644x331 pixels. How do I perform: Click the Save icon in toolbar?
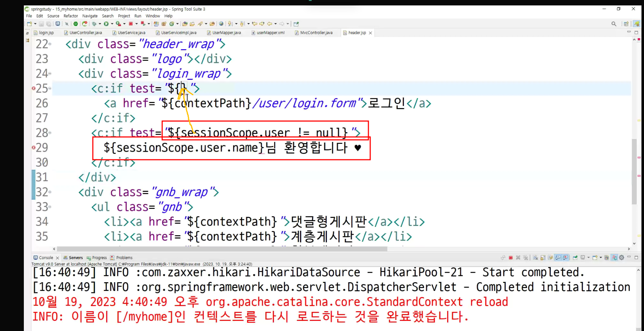click(41, 24)
